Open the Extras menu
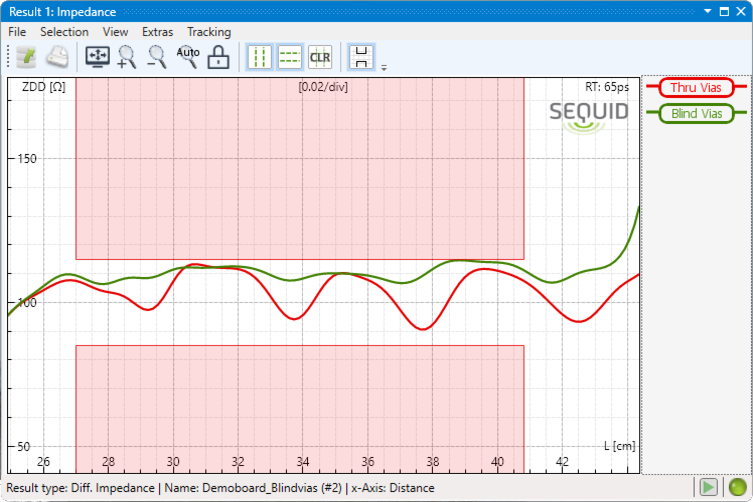The image size is (753, 502). pyautogui.click(x=157, y=32)
